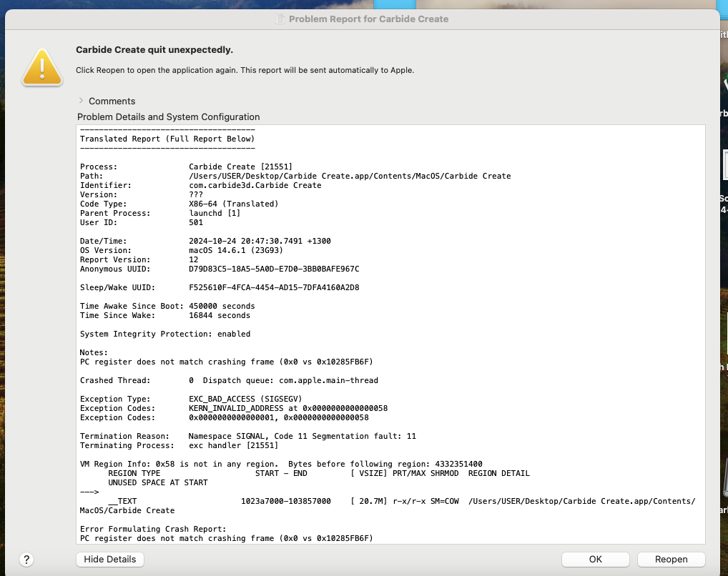Screen dimensions: 728x576
Task: Click the "Crashed Thread:" field label
Action: (x=115, y=380)
